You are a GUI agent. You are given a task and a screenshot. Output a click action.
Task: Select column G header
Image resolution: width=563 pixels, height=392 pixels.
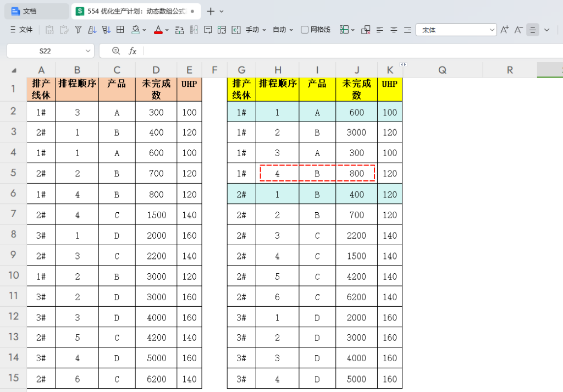(242, 70)
